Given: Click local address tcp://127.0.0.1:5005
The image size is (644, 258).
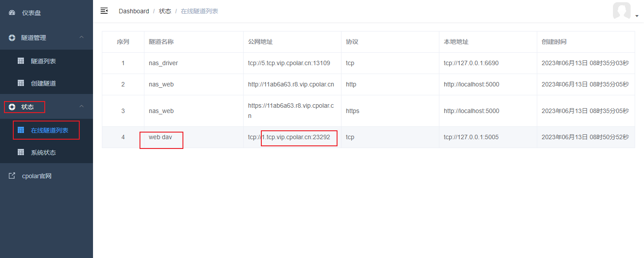Looking at the screenshot, I should (x=471, y=137).
